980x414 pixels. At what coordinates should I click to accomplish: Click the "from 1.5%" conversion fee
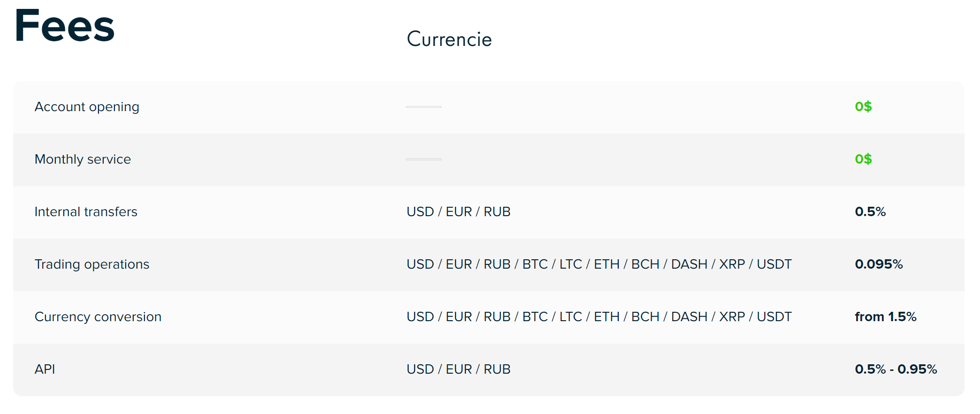[x=885, y=317]
